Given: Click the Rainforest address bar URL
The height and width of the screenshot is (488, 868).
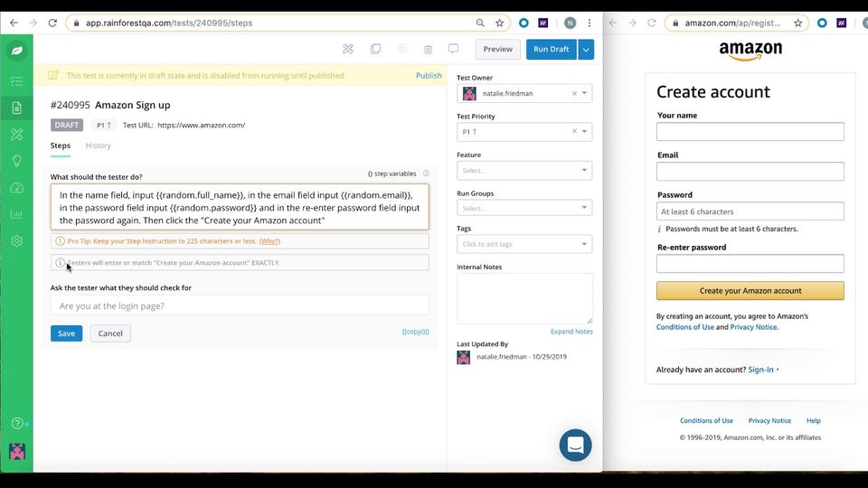Looking at the screenshot, I should pyautogui.click(x=169, y=23).
